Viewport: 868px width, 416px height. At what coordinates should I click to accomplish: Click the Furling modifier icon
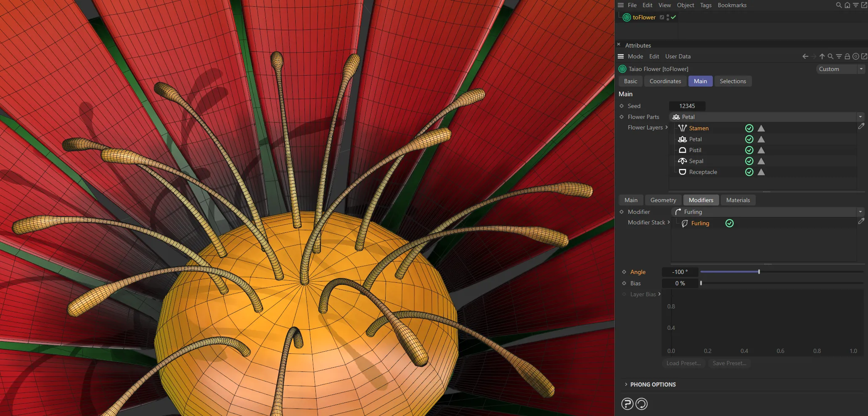(685, 223)
